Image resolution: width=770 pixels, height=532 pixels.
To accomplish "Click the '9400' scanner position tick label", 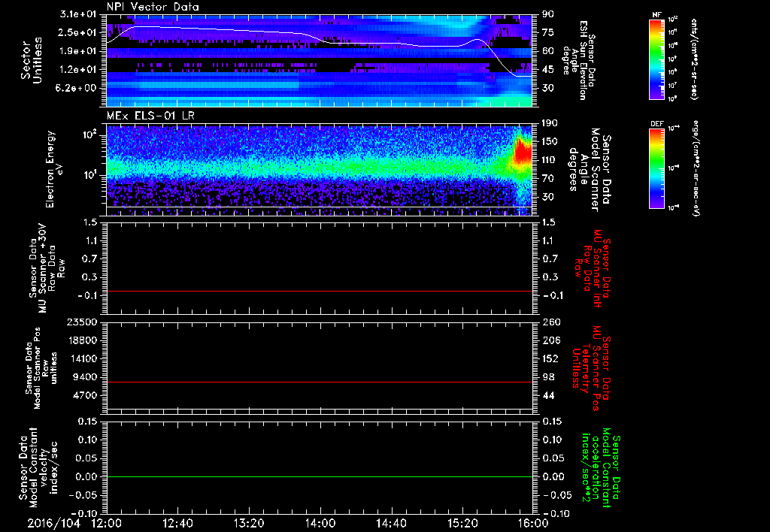I will tap(85, 377).
